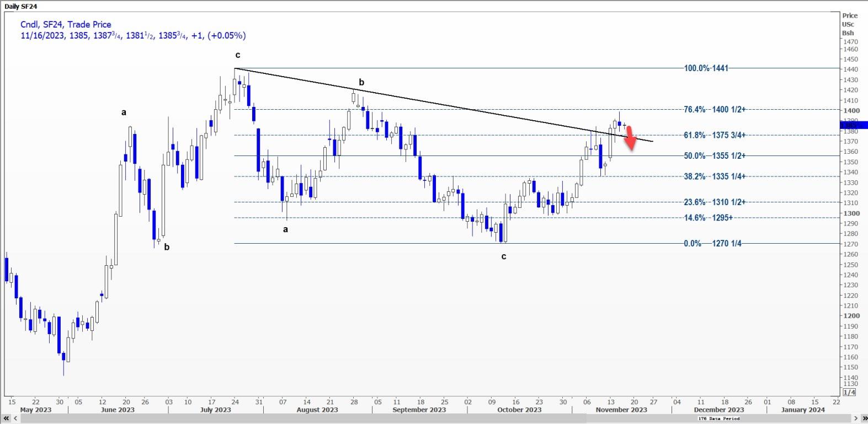Step the chart back with single-left arrow
The image size is (868, 424).
14,418
